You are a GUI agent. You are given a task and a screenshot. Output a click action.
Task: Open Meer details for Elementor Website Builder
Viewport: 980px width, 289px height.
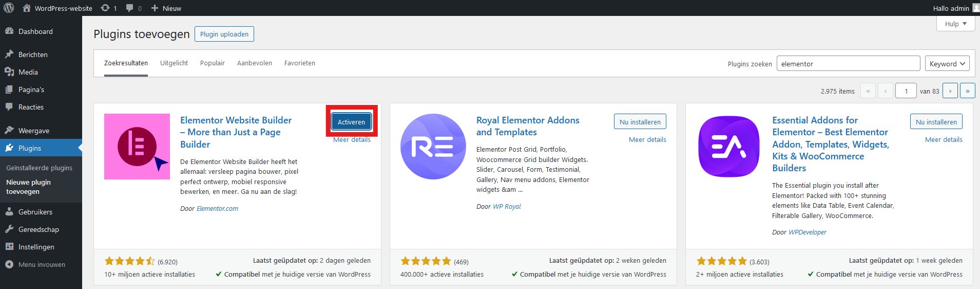point(352,140)
